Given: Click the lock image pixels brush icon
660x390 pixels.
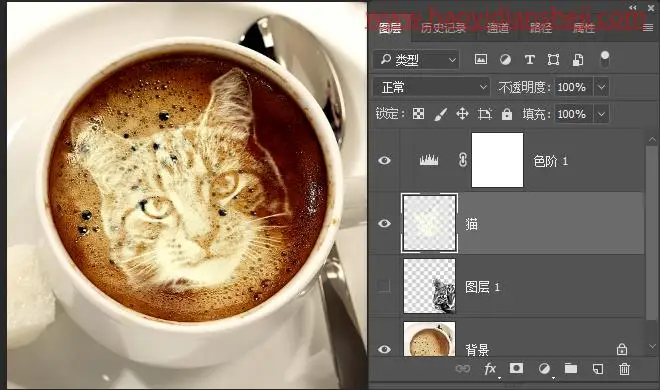Looking at the screenshot, I should click(x=440, y=114).
